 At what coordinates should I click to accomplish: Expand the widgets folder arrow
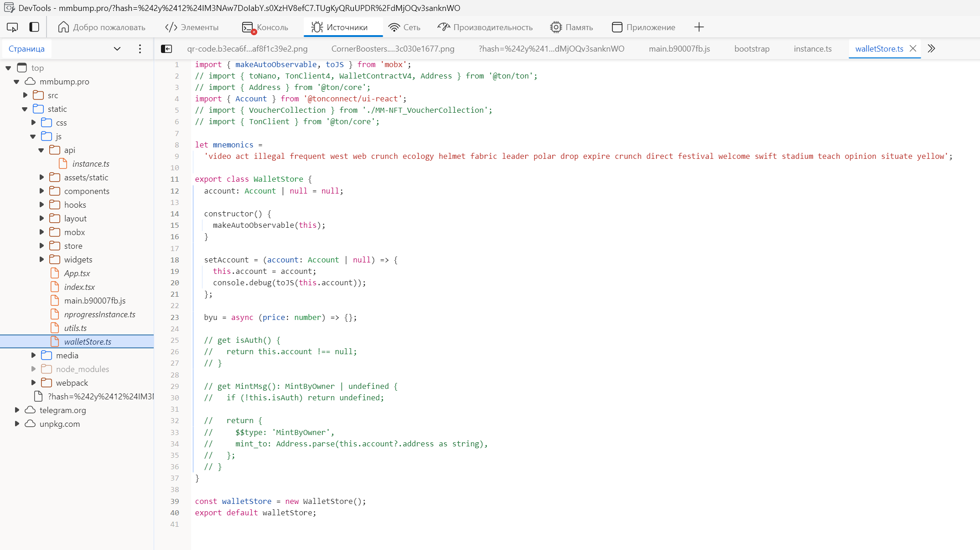pyautogui.click(x=41, y=260)
